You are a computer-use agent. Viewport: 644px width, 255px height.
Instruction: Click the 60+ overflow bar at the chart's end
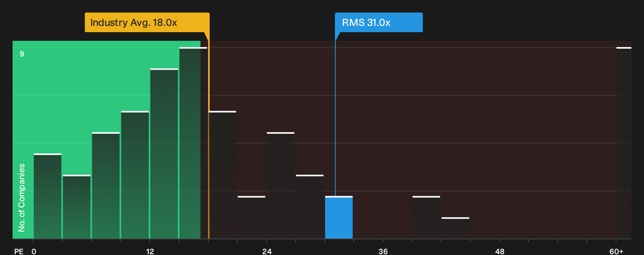click(x=624, y=143)
